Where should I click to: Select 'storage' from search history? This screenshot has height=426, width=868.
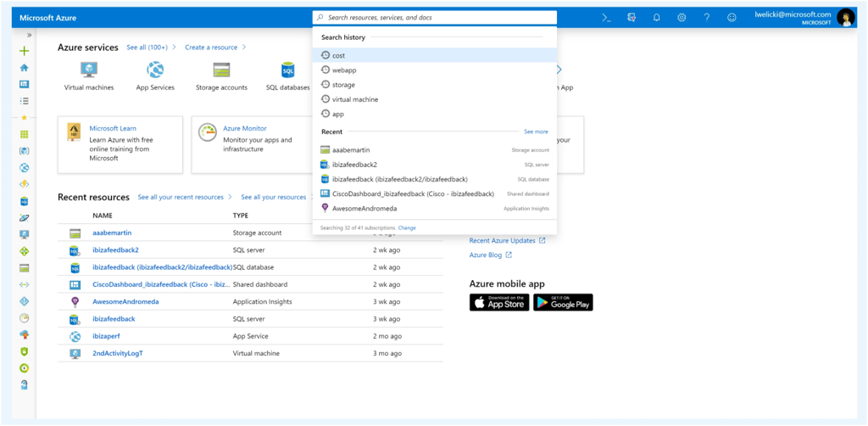[x=435, y=85]
